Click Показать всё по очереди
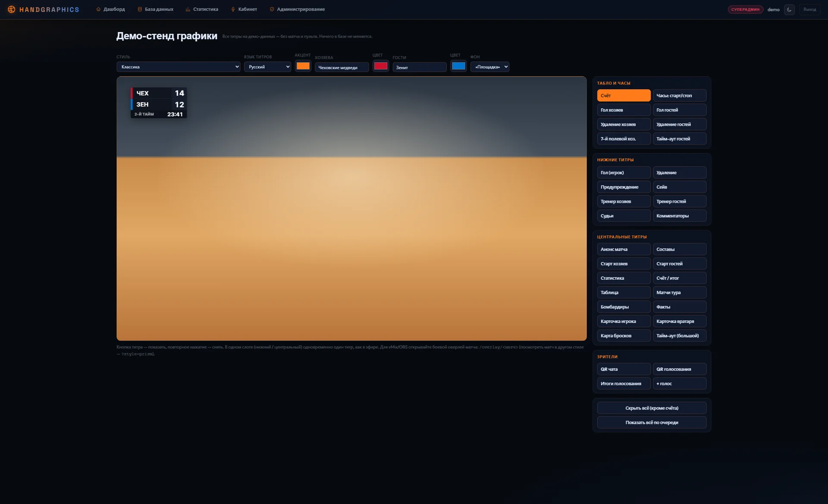Image resolution: width=828 pixels, height=504 pixels. 652,423
